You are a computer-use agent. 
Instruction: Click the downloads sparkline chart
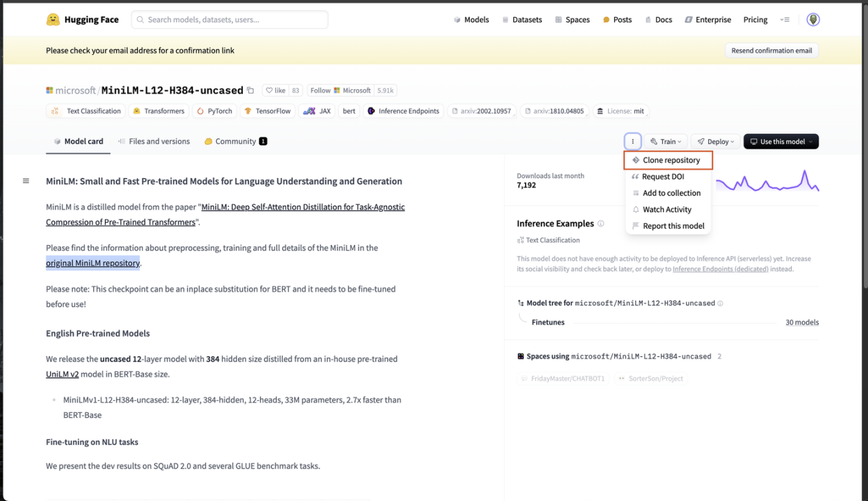[767, 181]
